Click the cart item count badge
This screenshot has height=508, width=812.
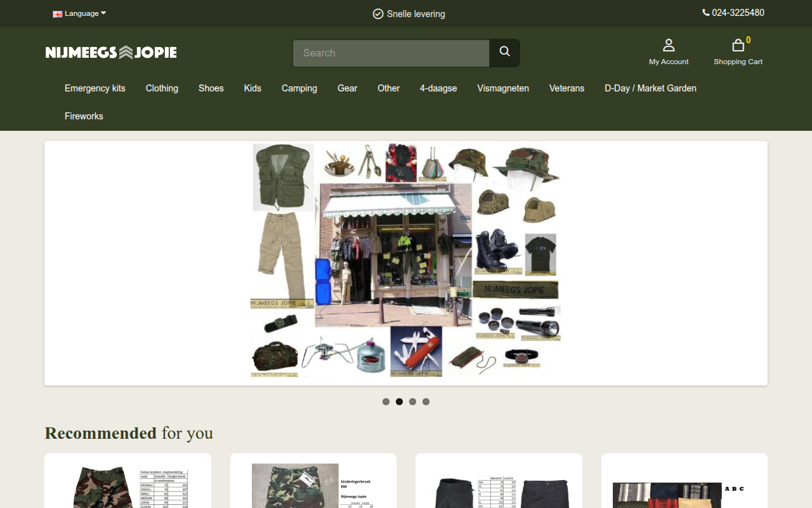tap(749, 40)
